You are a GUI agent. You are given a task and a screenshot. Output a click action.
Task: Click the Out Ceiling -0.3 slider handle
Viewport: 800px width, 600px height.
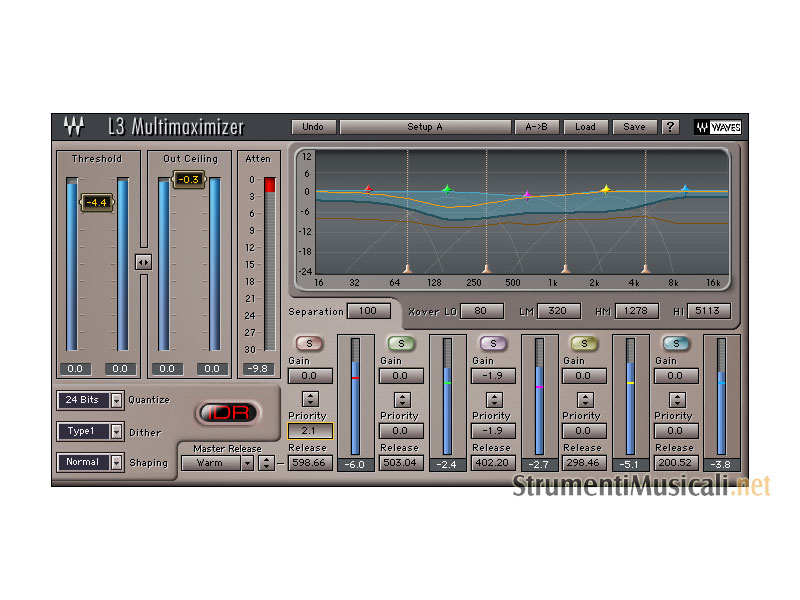click(x=190, y=179)
